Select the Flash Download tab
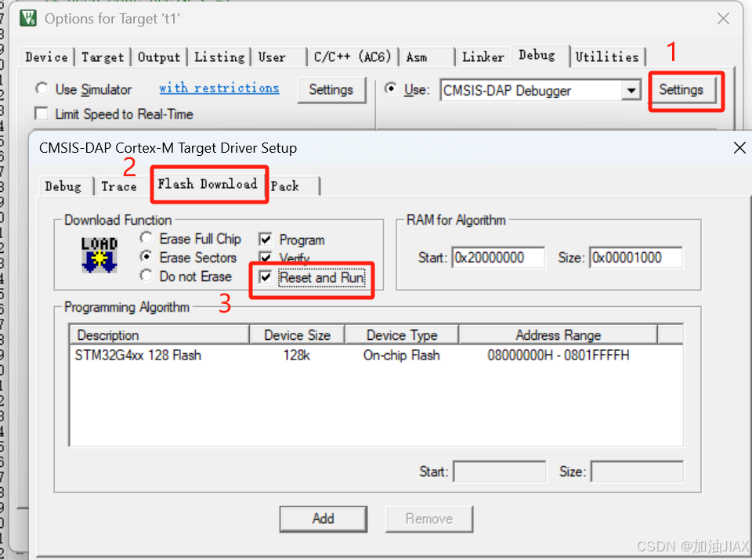Screen dimensions: 752x560 coord(208,184)
